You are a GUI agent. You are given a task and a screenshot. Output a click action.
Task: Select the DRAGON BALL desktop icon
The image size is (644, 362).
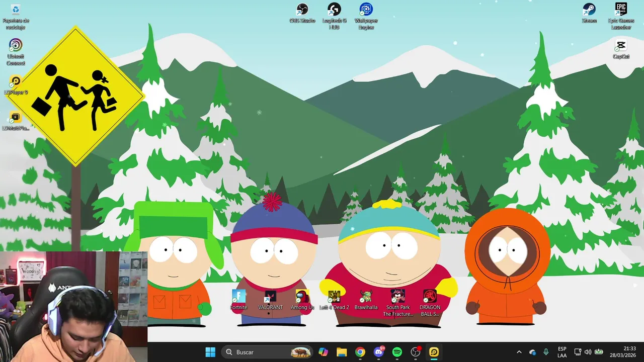430,303
